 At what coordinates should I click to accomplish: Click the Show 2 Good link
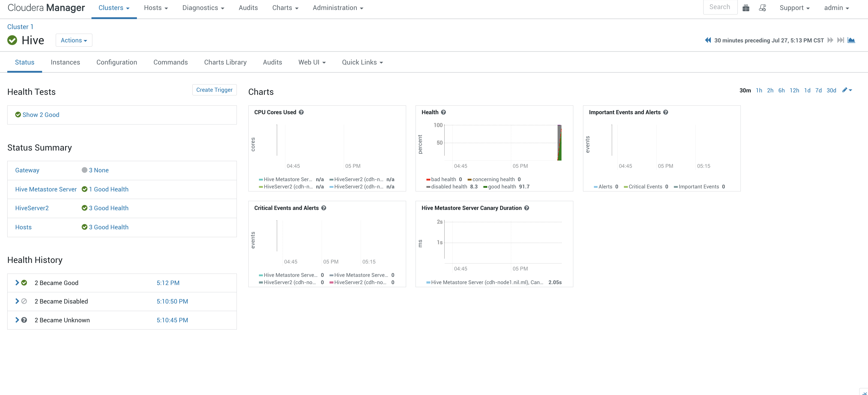pyautogui.click(x=41, y=115)
